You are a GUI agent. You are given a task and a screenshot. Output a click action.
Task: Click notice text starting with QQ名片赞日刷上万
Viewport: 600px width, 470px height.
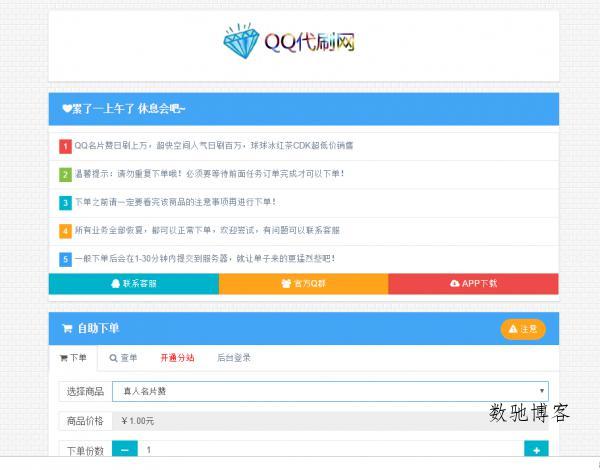(214, 146)
